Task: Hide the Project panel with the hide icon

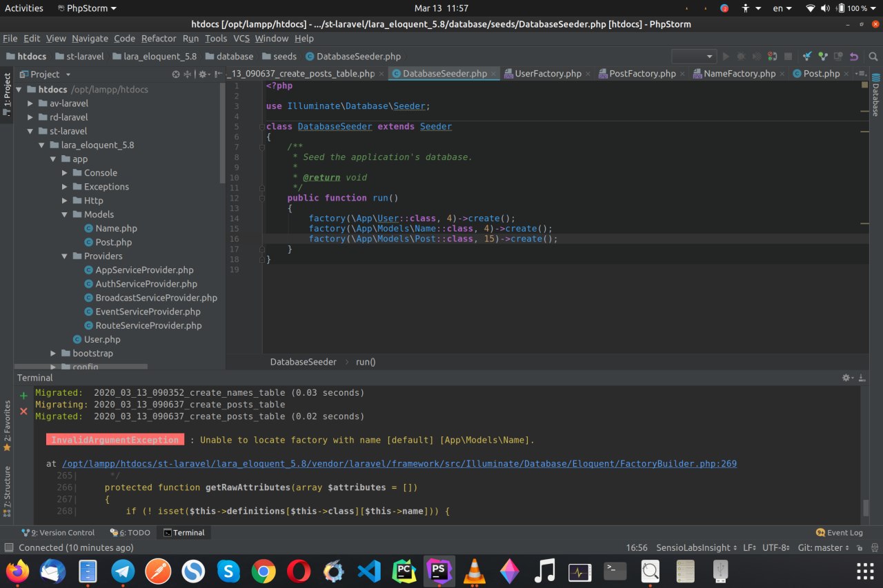Action: pyautogui.click(x=217, y=74)
